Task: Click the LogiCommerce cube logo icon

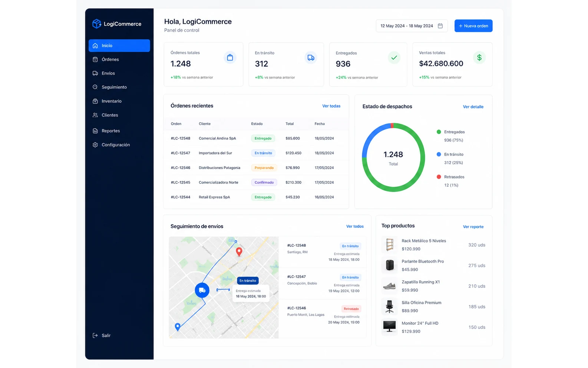Action: coord(97,24)
